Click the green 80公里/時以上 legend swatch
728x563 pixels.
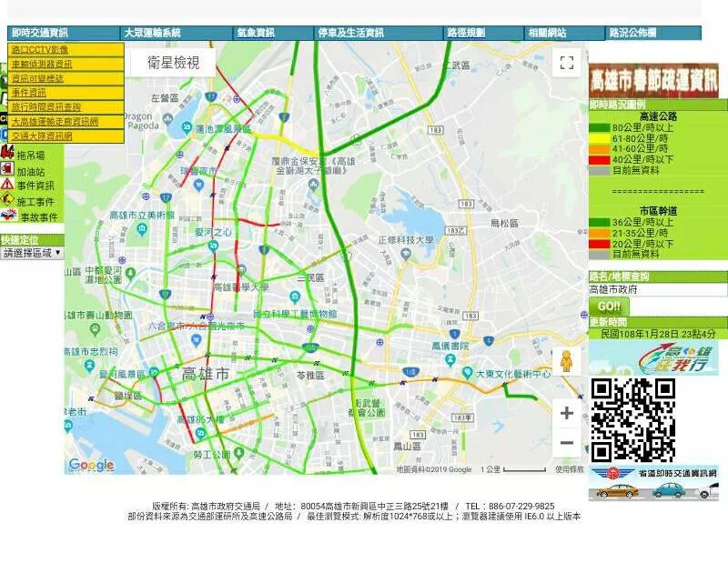[x=600, y=127]
